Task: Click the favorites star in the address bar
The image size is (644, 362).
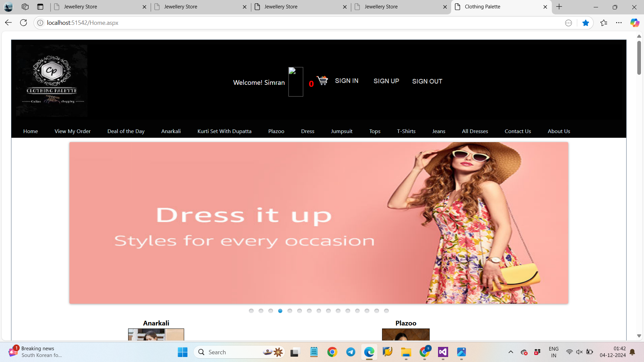Action: pyautogui.click(x=586, y=22)
